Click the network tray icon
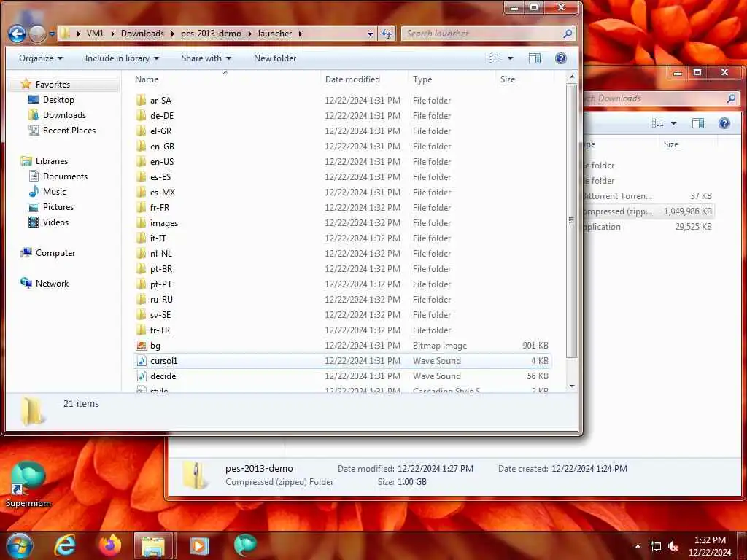The height and width of the screenshot is (560, 747). click(656, 547)
